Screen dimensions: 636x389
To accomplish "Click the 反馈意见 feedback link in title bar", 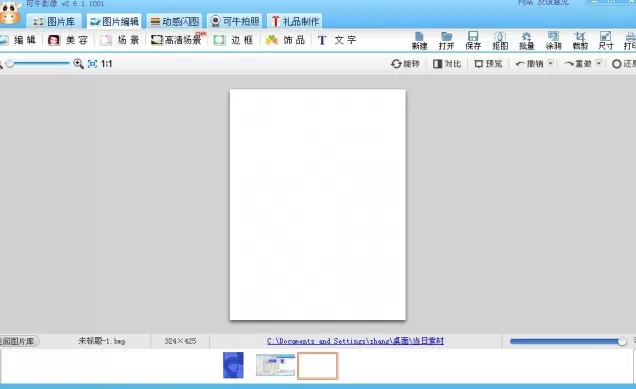I will click(x=553, y=2).
